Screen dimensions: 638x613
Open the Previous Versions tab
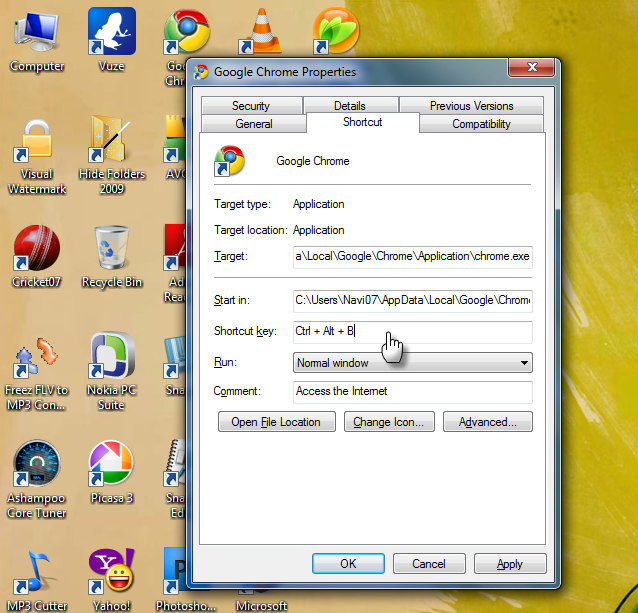click(x=472, y=106)
